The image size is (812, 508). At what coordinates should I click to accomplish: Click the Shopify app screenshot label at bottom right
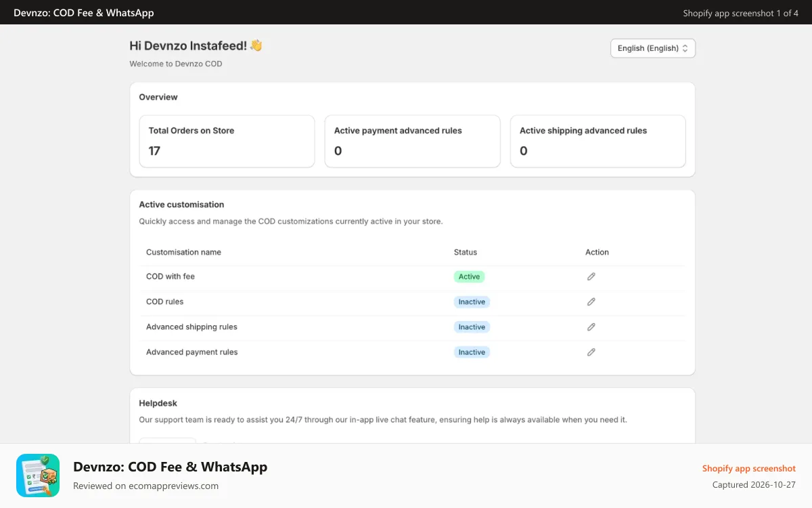(x=749, y=468)
